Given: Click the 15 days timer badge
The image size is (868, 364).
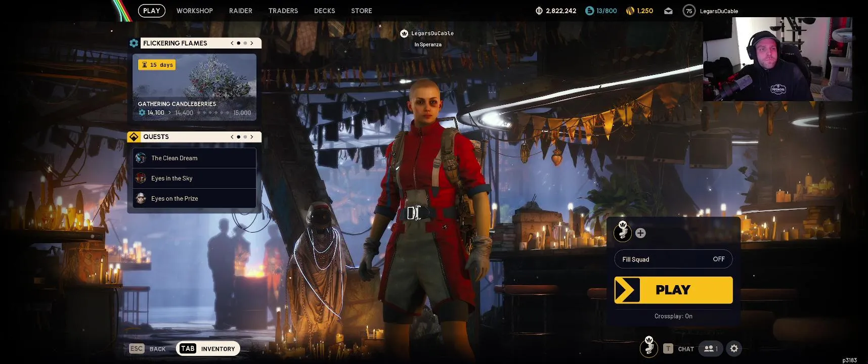Looking at the screenshot, I should point(157,65).
